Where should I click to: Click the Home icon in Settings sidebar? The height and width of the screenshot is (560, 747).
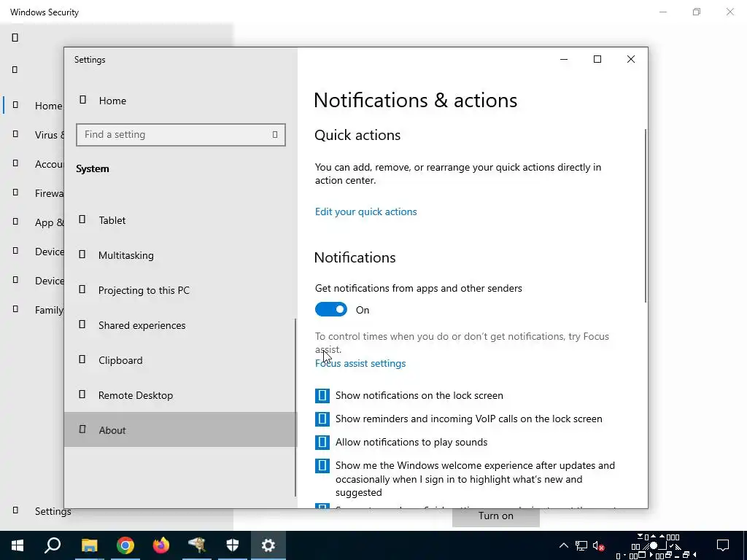pyautogui.click(x=82, y=99)
